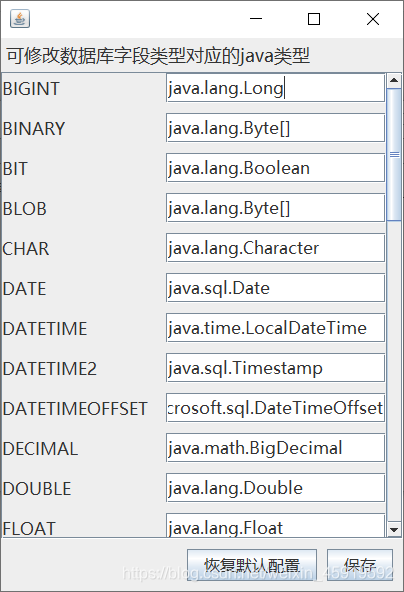
Task: Click the scrollbar down arrow
Action: (x=394, y=530)
